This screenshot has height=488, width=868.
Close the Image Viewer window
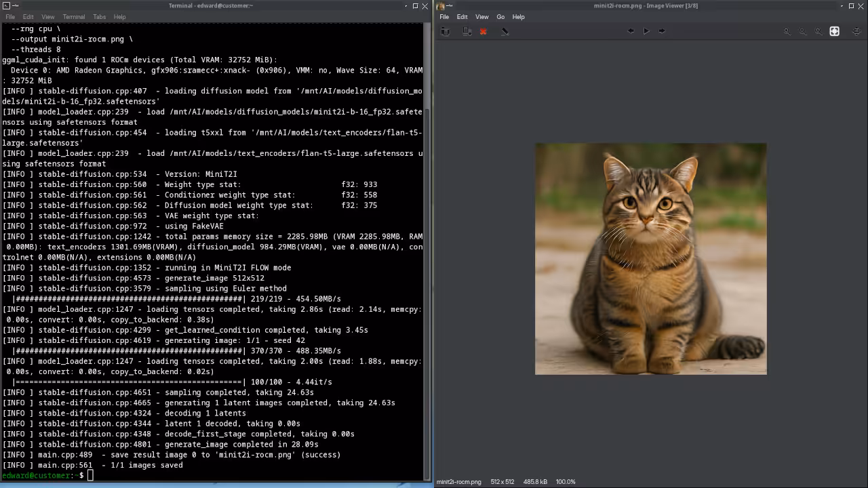(x=861, y=5)
